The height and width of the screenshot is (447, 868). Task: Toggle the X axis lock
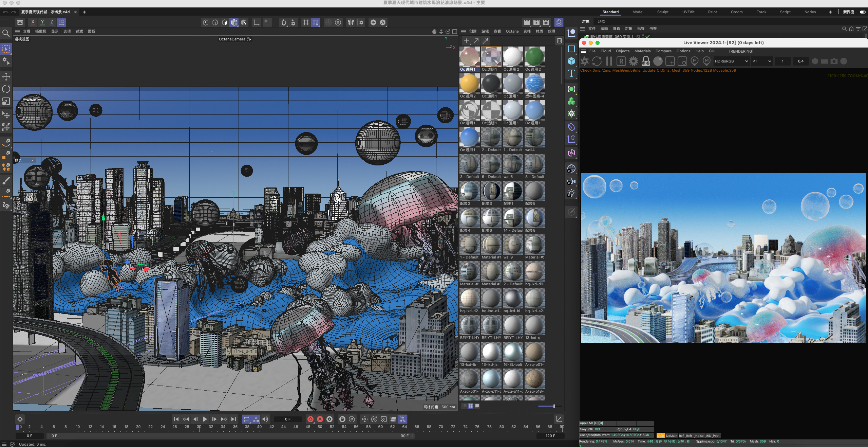(33, 22)
